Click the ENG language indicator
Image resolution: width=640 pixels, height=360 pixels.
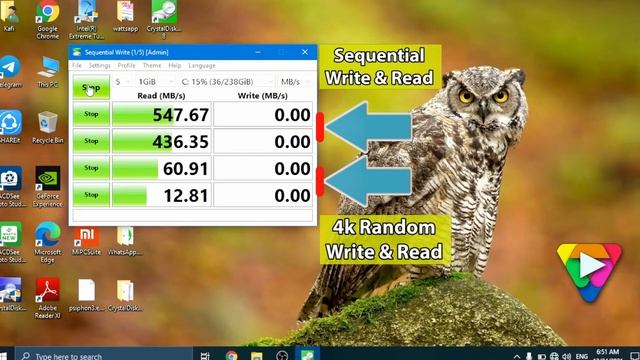click(x=582, y=356)
